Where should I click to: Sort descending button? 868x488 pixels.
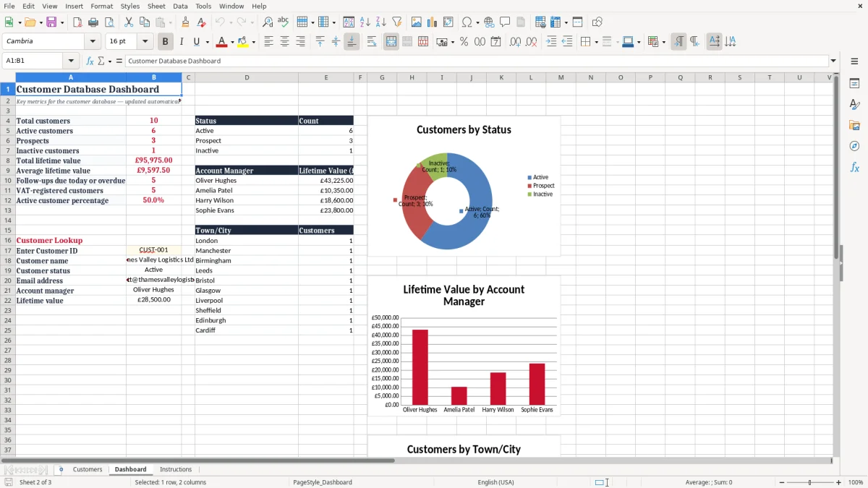(381, 22)
